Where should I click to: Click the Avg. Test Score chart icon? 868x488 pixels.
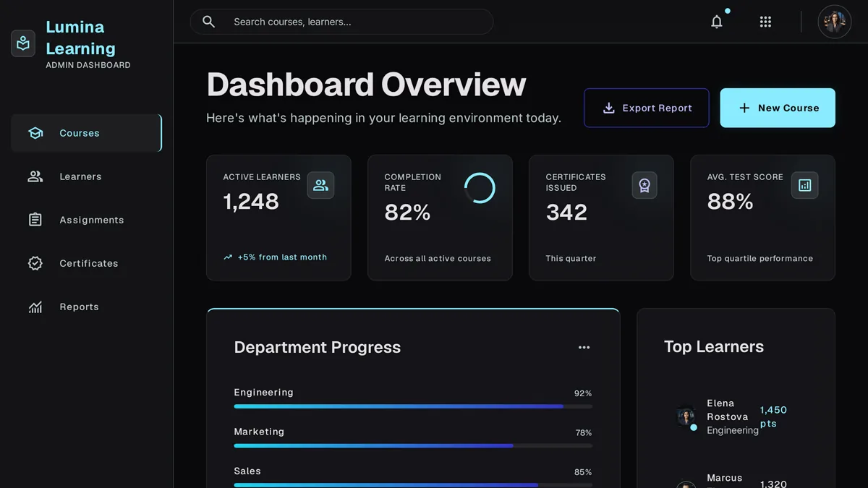(x=805, y=185)
